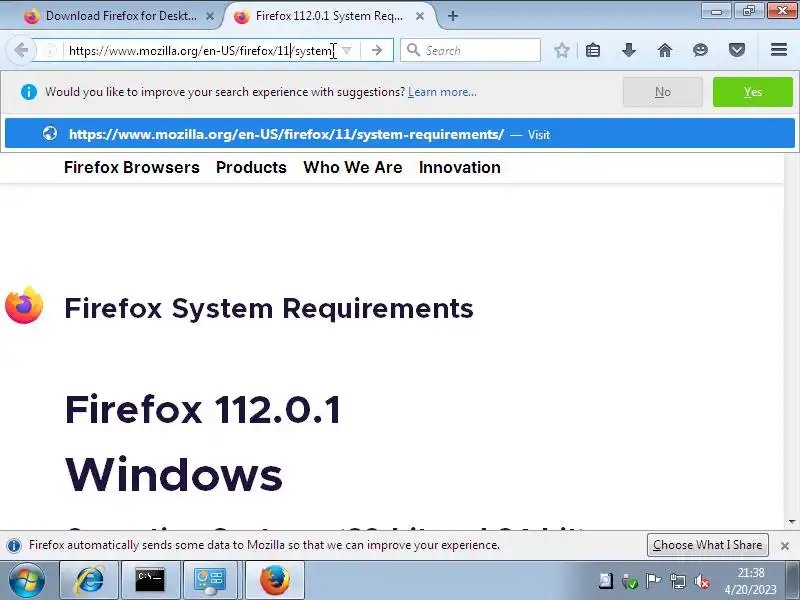Open Innovation navigation menu
Screen dimensions: 800x600
[x=460, y=167]
